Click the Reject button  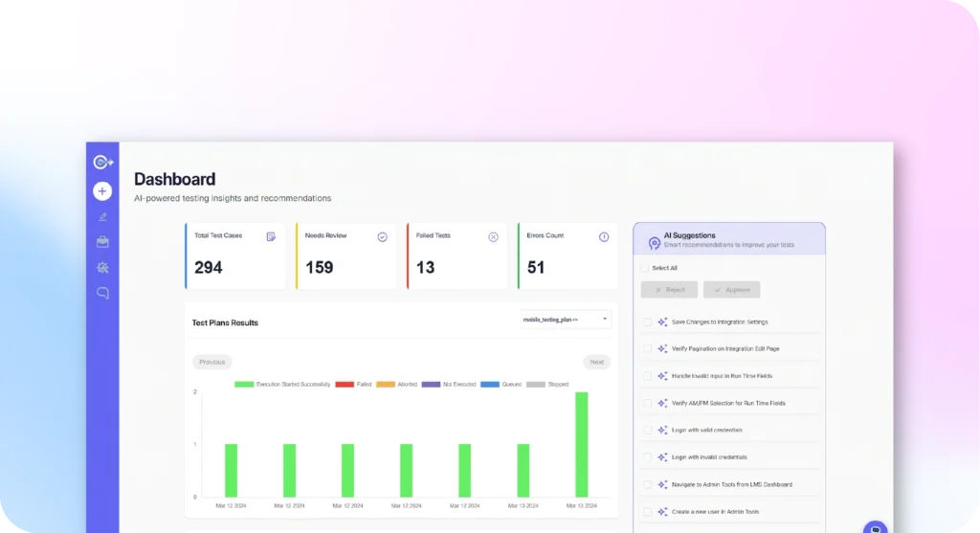(x=669, y=290)
